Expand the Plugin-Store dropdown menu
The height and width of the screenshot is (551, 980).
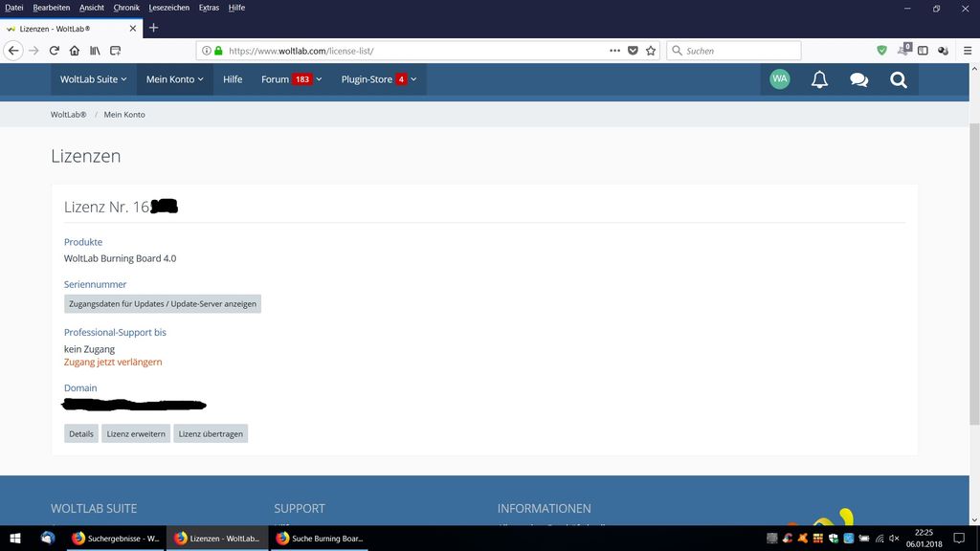pyautogui.click(x=374, y=79)
